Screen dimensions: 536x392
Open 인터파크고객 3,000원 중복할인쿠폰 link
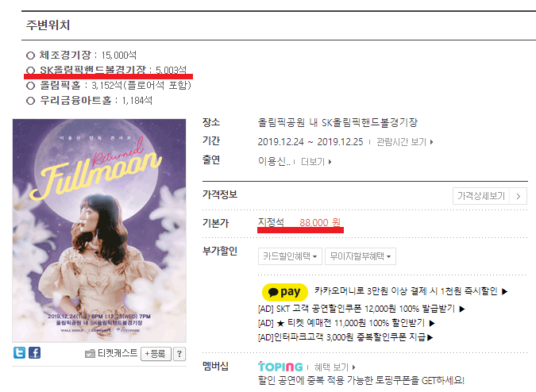point(345,337)
